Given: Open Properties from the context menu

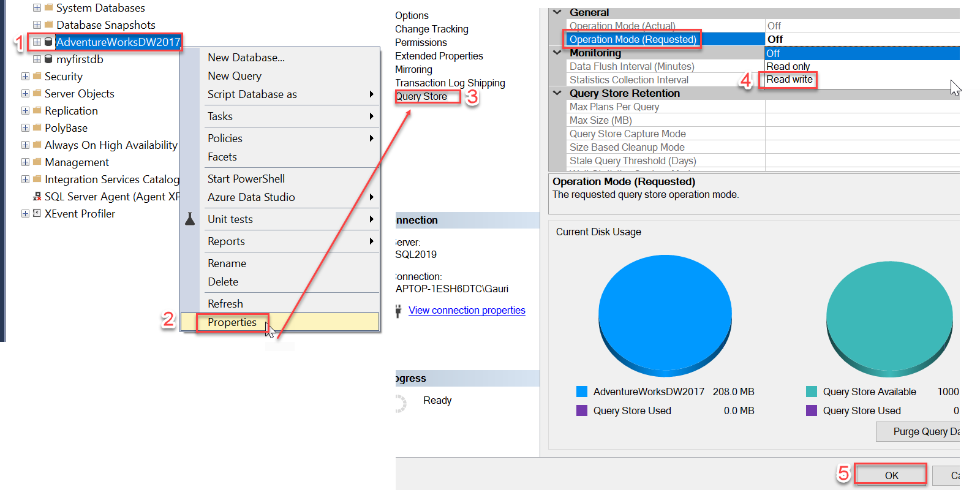Looking at the screenshot, I should pos(280,322).
